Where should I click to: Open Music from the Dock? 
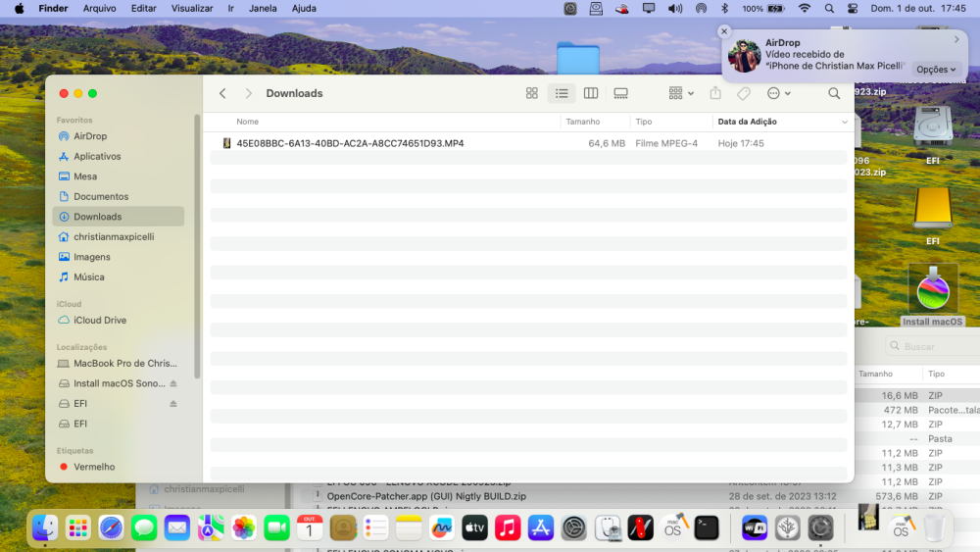pyautogui.click(x=508, y=528)
